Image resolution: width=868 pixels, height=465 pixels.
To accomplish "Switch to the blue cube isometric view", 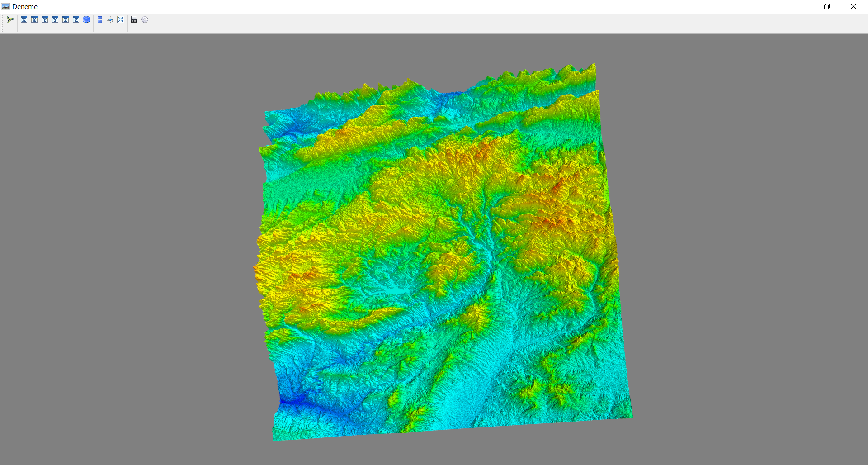I will tap(86, 19).
